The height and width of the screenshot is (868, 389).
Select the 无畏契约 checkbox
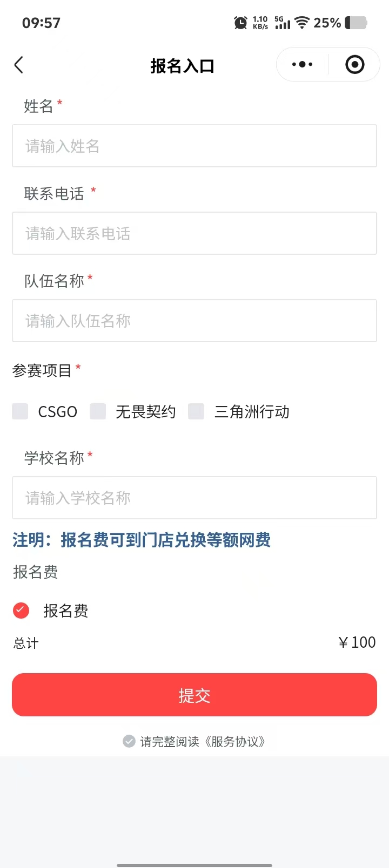(98, 411)
